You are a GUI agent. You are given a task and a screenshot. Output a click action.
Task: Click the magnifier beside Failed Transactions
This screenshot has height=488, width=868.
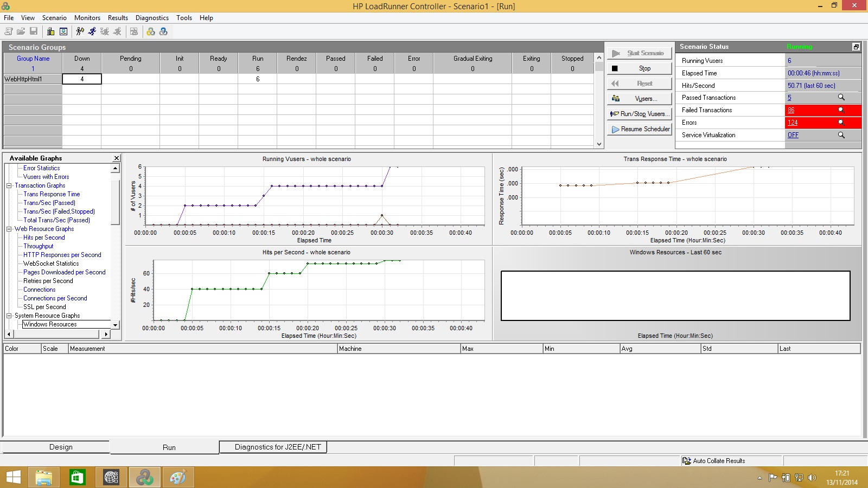[x=841, y=110]
